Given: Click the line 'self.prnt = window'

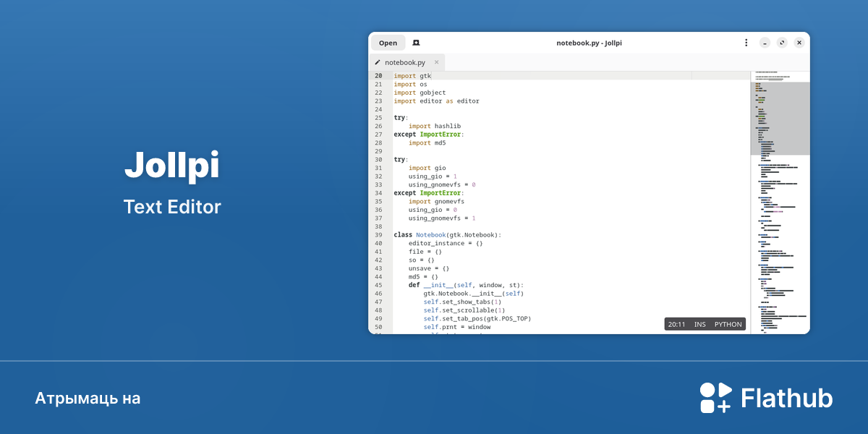Looking at the screenshot, I should pyautogui.click(x=457, y=327).
